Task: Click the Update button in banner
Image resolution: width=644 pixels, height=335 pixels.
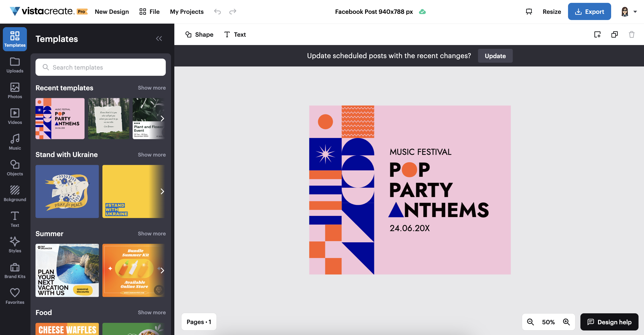Action: [495, 56]
